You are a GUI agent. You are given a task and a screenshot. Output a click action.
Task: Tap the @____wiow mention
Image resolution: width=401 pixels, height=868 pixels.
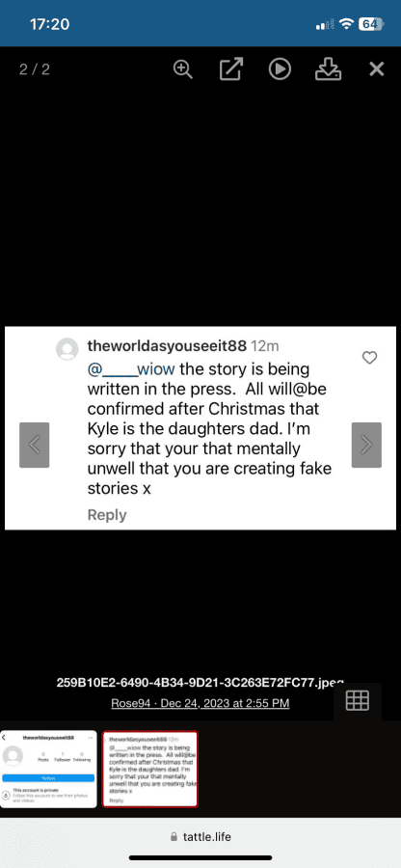point(132,368)
